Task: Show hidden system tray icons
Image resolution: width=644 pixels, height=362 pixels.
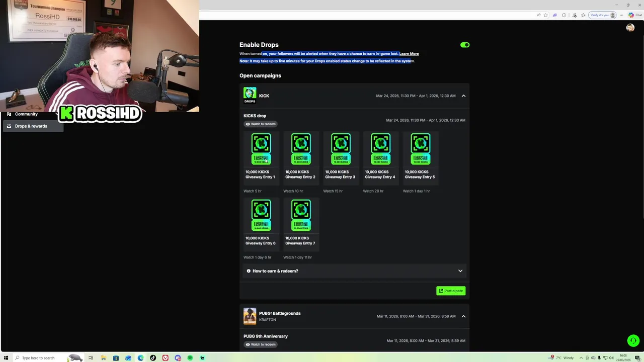Action: pos(582,358)
